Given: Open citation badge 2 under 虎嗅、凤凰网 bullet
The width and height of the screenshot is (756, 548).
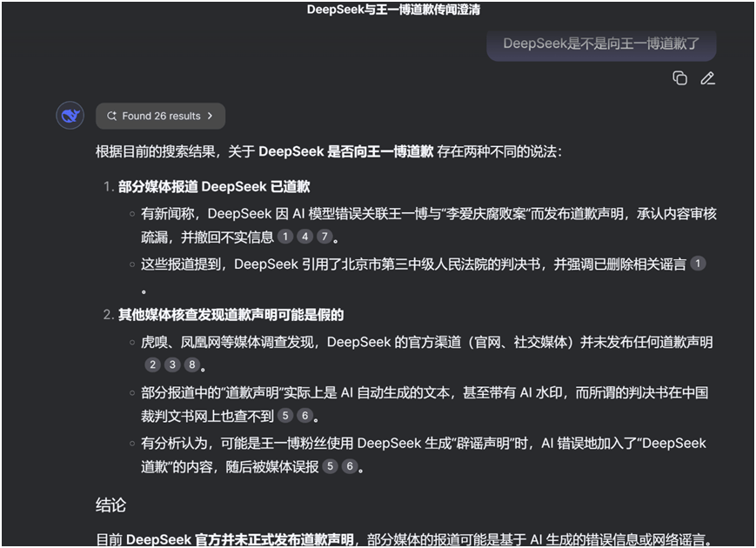Looking at the screenshot, I should [152, 364].
